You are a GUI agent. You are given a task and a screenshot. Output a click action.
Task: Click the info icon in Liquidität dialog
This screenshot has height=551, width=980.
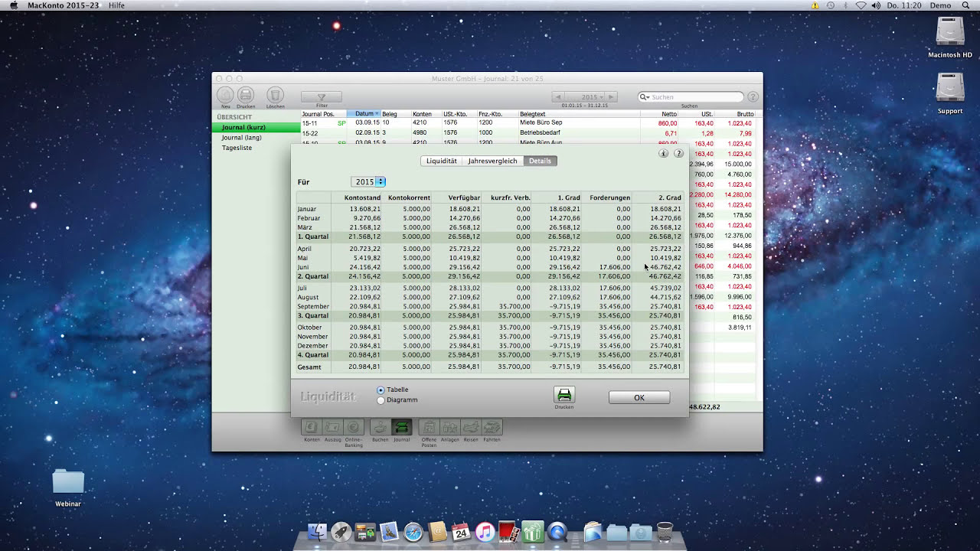coord(664,153)
